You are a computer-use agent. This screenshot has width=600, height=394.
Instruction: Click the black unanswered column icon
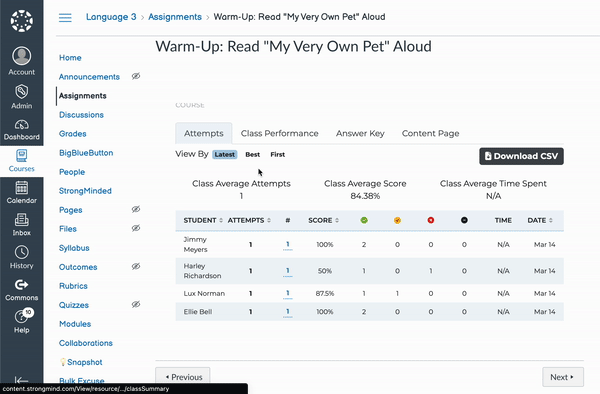point(464,220)
